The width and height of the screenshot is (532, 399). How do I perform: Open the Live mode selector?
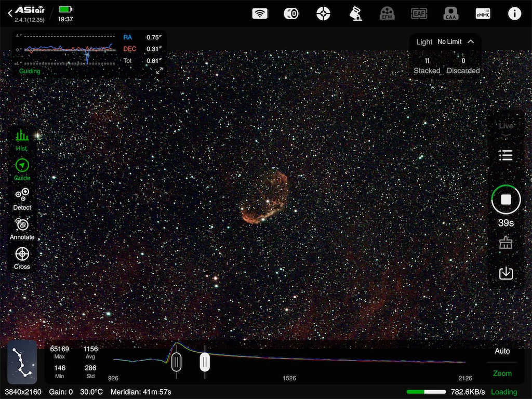click(506, 128)
